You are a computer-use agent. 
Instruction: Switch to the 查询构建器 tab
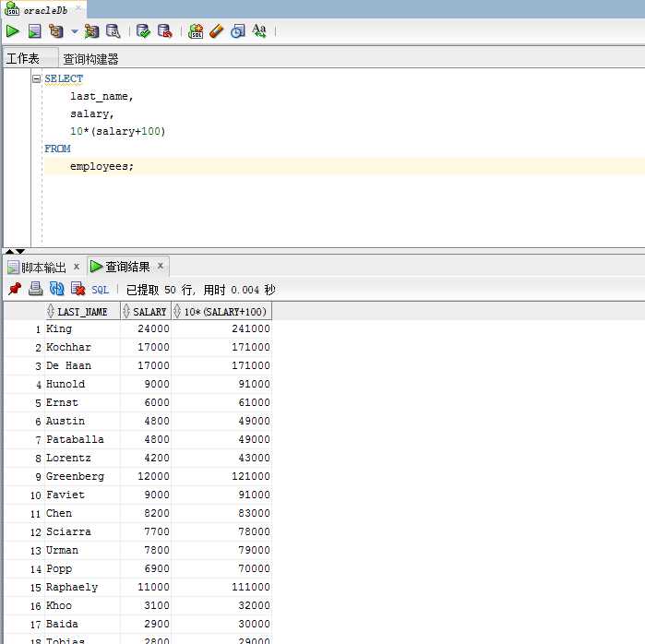(x=90, y=59)
